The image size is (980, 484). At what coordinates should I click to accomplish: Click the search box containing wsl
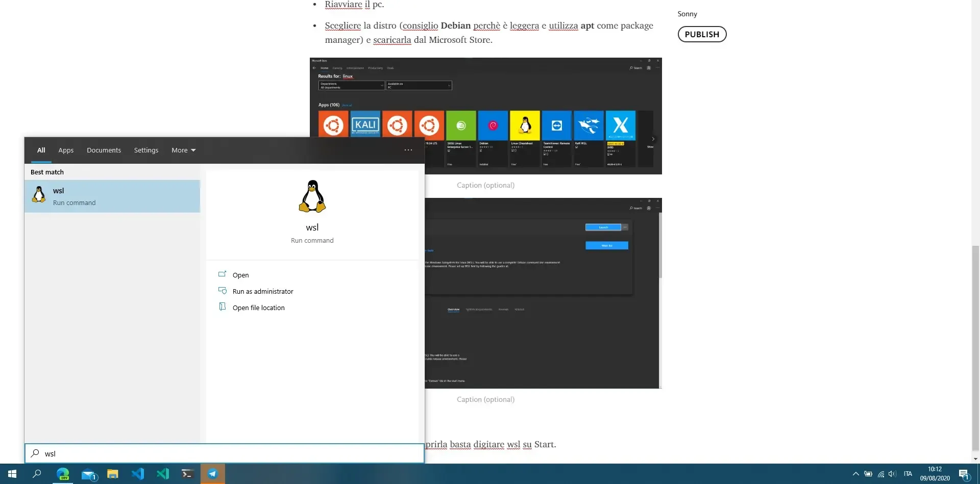tap(225, 453)
